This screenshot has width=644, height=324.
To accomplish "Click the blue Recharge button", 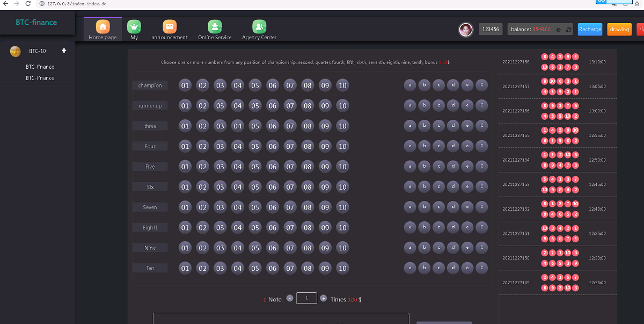I will (590, 30).
